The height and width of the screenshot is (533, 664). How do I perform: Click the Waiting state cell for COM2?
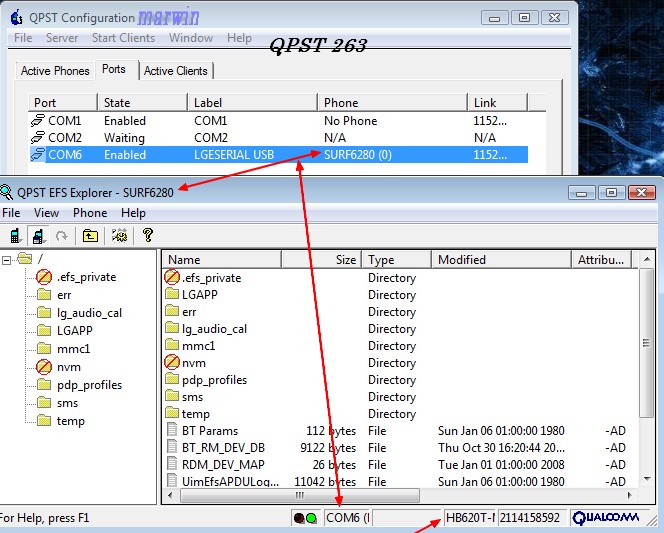click(x=124, y=138)
